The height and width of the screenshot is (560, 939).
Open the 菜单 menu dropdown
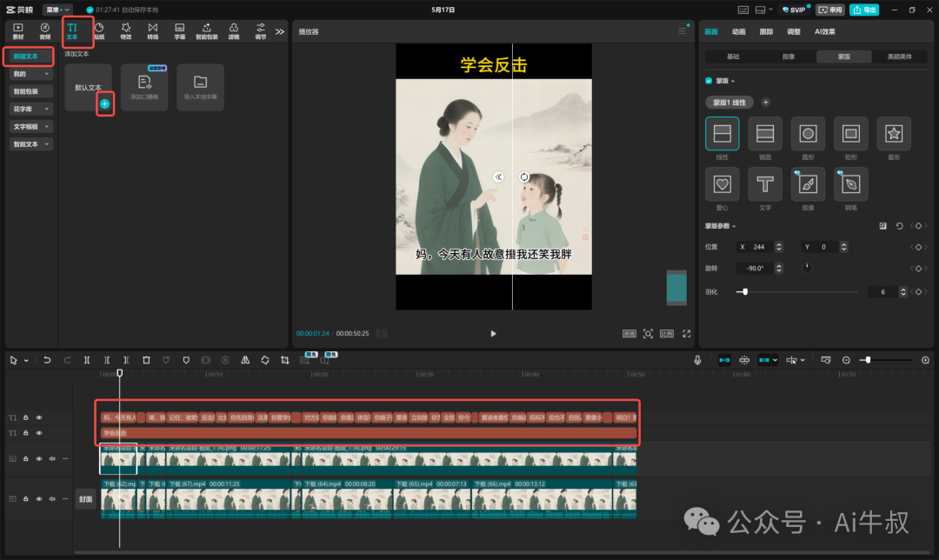[x=57, y=10]
